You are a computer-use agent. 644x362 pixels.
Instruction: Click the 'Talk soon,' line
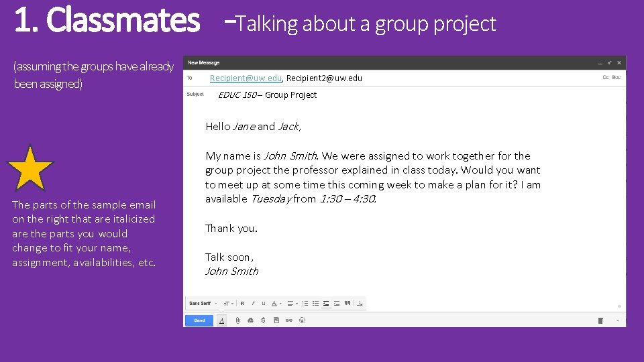[229, 257]
